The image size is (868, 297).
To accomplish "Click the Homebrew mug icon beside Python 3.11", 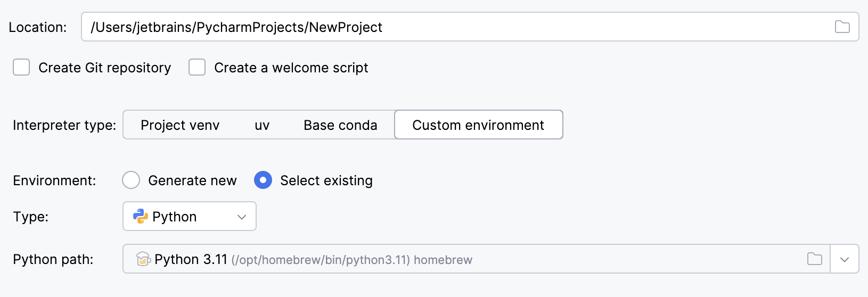I will 143,259.
